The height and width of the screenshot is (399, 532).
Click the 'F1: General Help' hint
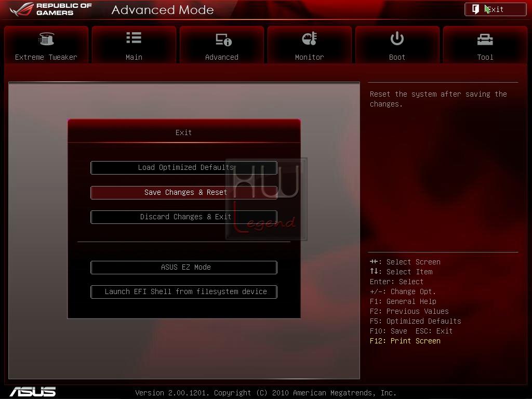coord(403,301)
